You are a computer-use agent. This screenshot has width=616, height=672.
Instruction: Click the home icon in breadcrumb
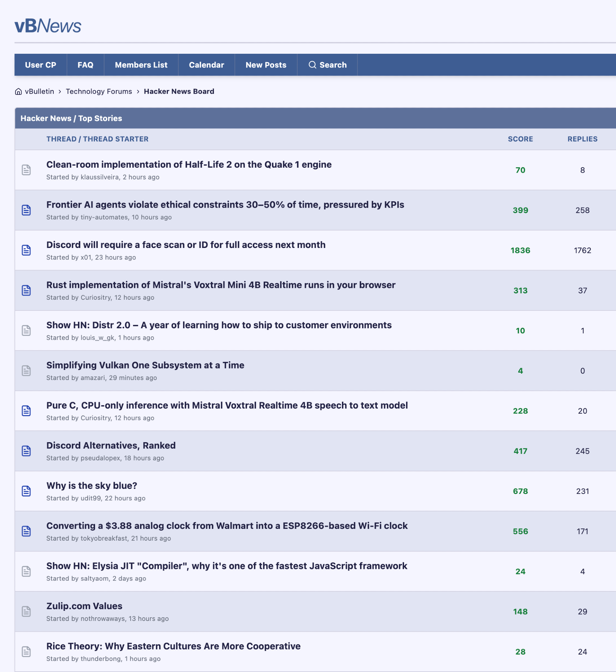pyautogui.click(x=18, y=91)
